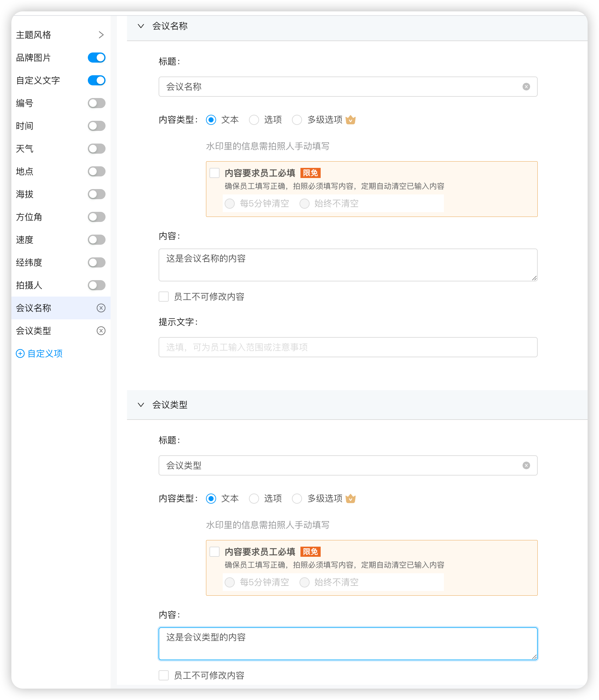Collapse the 会议类型 section

coord(141,405)
